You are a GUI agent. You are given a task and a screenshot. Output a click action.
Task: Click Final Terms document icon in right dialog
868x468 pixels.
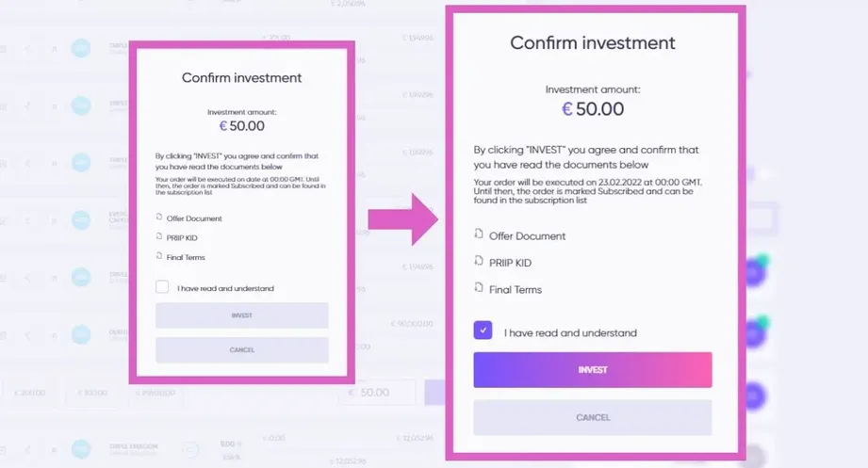tap(479, 287)
